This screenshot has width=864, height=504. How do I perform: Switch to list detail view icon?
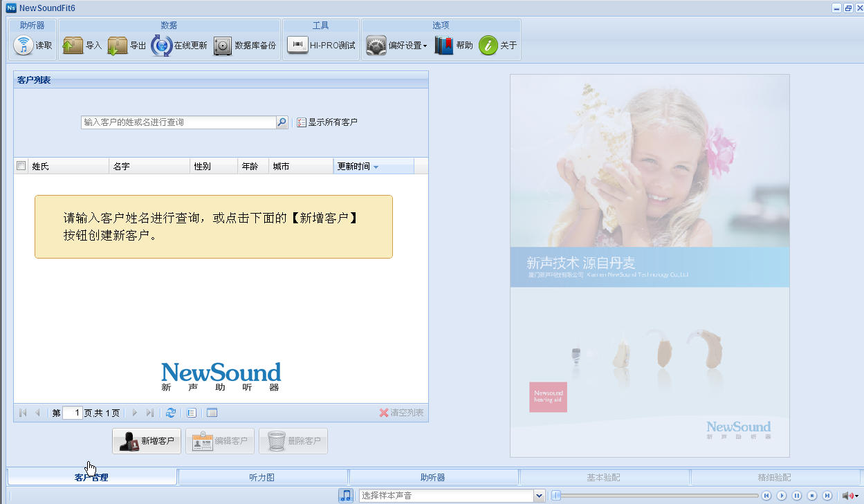(192, 413)
